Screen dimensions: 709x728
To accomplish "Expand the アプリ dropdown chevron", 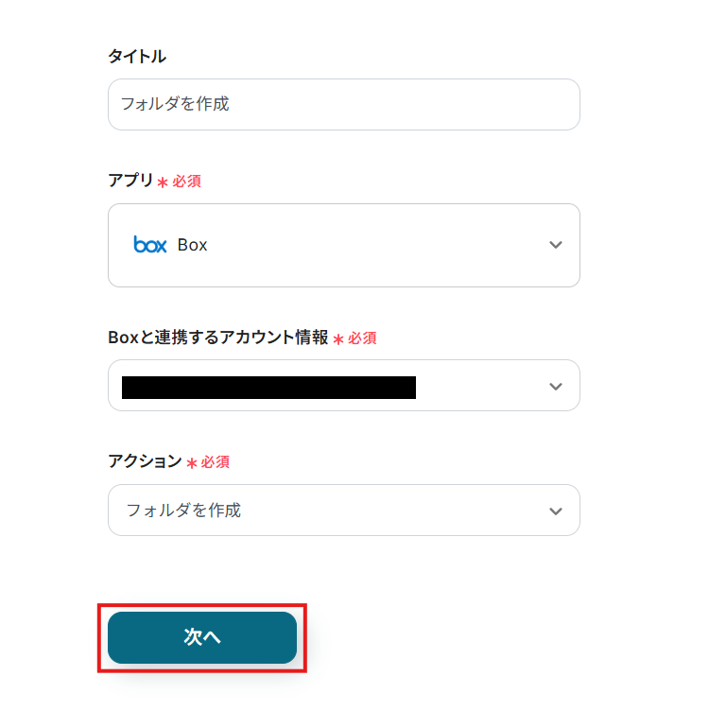I will 556,245.
